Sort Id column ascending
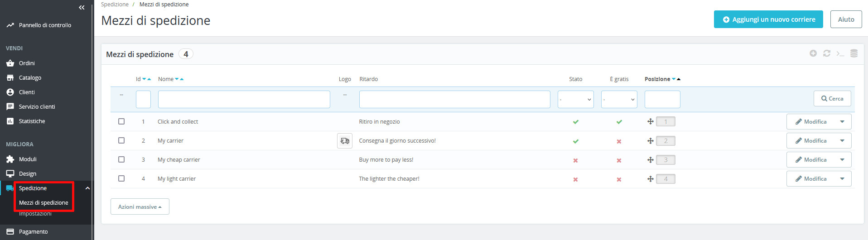 pyautogui.click(x=149, y=79)
